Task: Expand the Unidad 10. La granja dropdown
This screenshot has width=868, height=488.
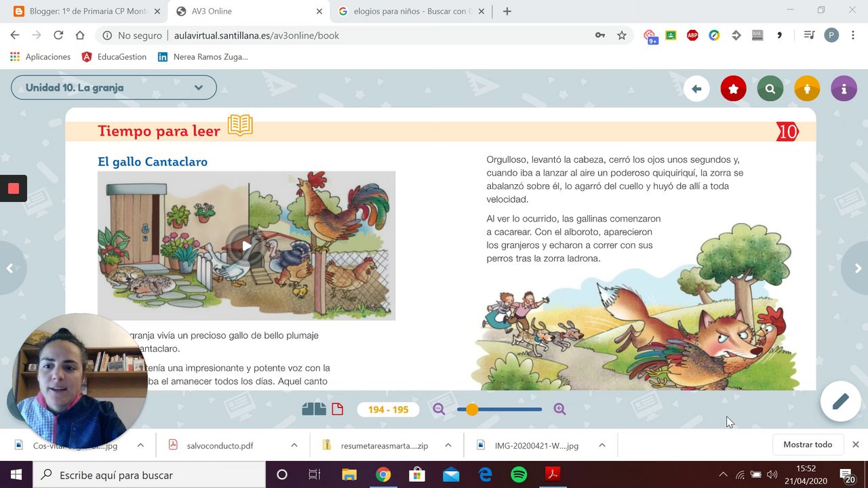Action: 114,87
